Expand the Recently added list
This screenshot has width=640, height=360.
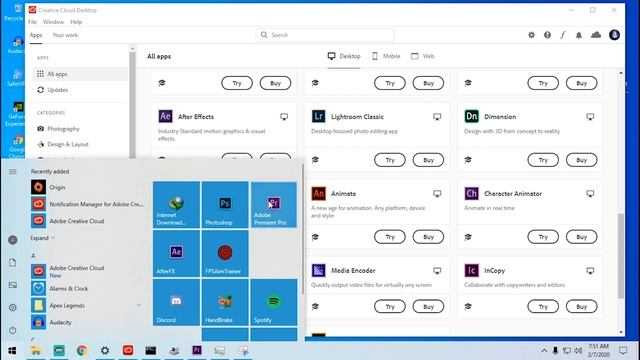tap(42, 238)
